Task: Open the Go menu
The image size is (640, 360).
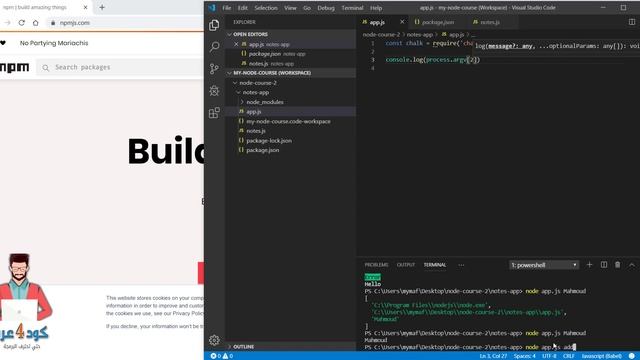Action: 307,8
